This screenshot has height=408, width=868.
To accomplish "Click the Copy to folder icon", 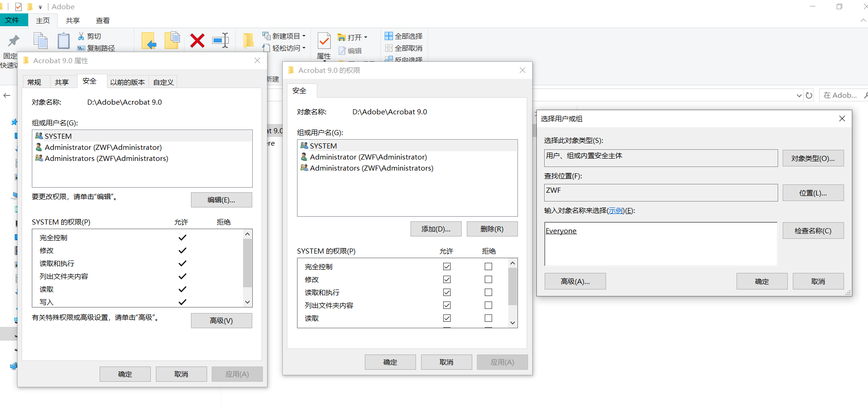I will pyautogui.click(x=172, y=41).
